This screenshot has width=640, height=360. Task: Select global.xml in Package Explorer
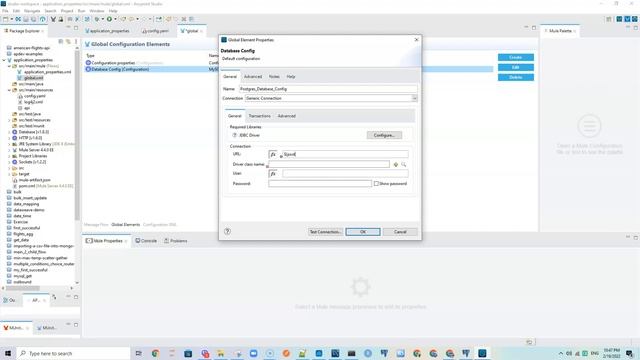33,78
